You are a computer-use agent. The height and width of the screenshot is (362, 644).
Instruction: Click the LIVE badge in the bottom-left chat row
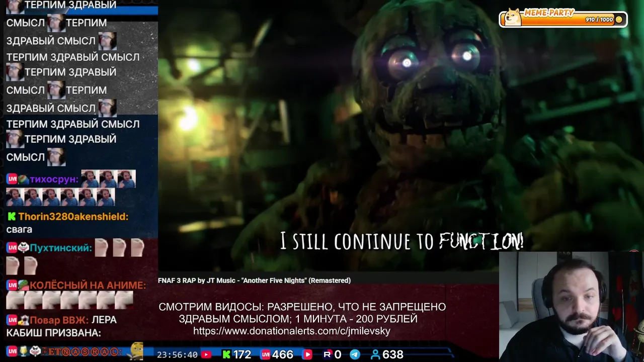point(12,351)
